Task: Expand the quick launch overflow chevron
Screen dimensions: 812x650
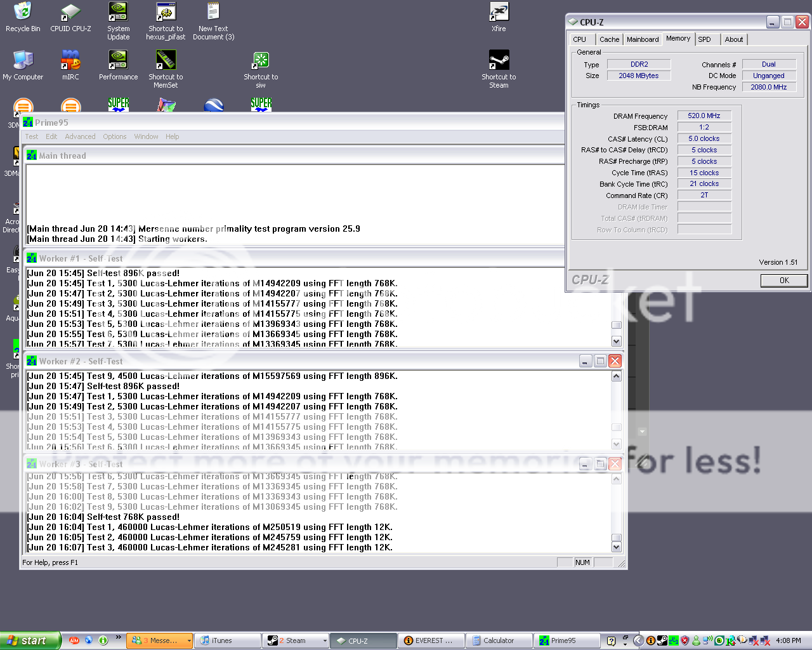Action: tap(118, 637)
